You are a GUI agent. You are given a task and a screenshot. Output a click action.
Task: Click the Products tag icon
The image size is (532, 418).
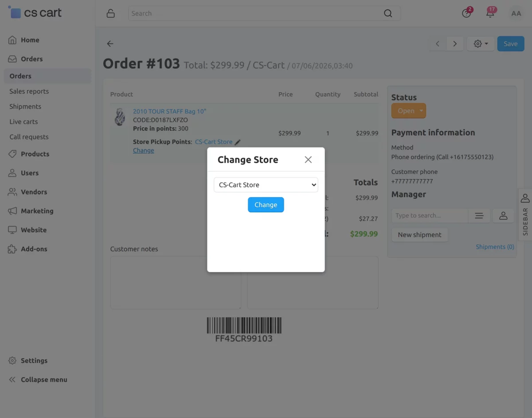pyautogui.click(x=12, y=154)
